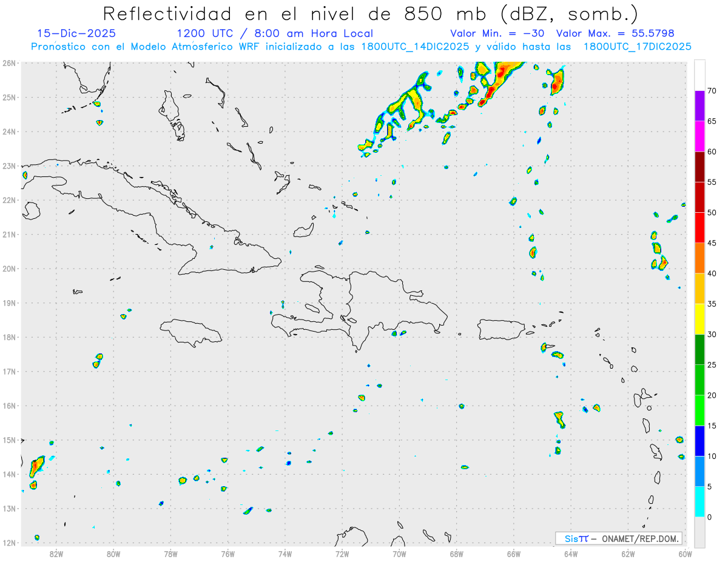Click the colorbar tick label '40'
The image size is (728, 562).
pos(712,273)
